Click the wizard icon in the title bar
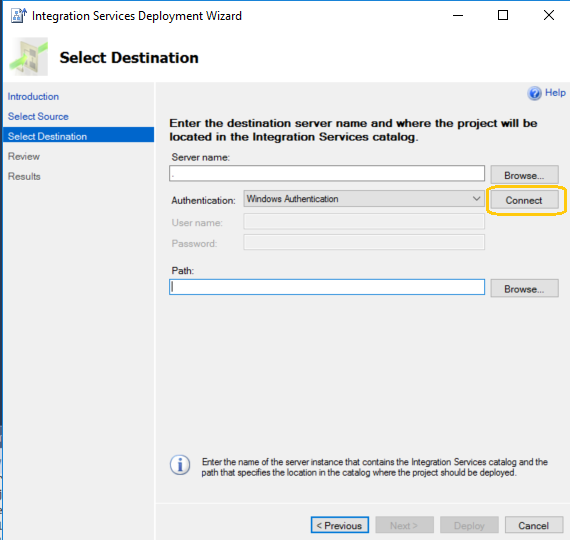 (x=19, y=16)
